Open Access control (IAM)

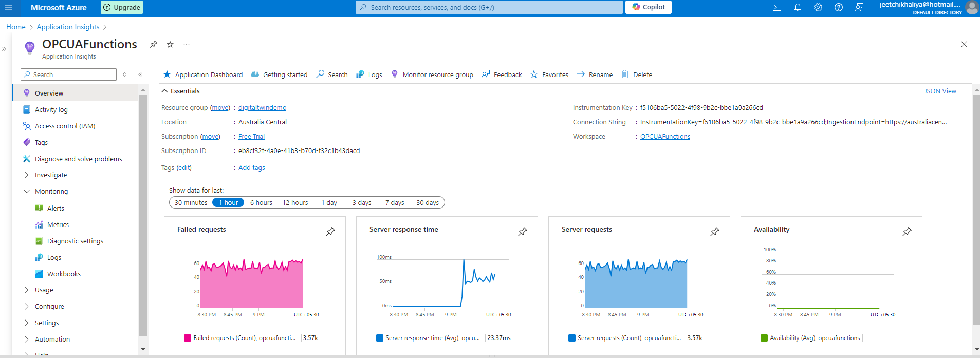tap(65, 126)
